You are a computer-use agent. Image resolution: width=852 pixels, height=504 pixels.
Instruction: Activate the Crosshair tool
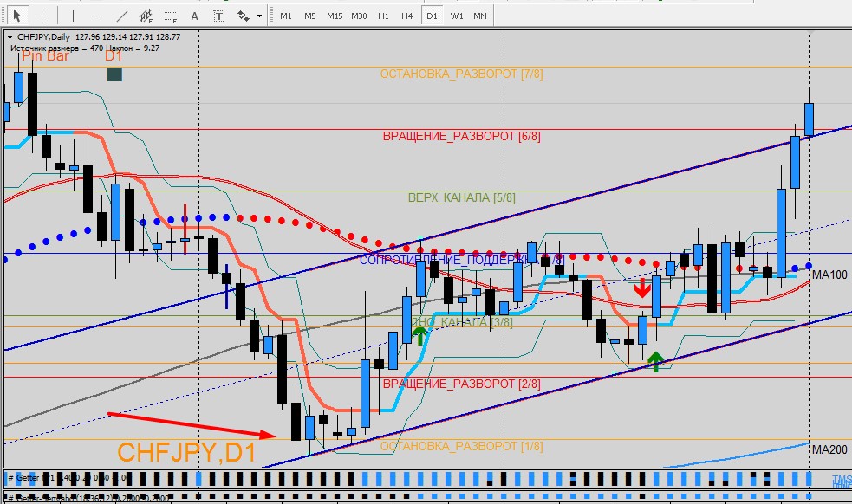[42, 16]
